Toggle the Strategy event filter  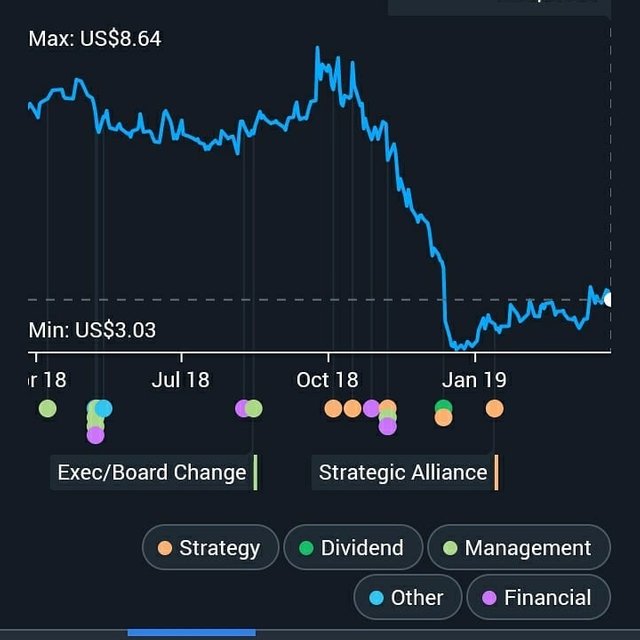[210, 548]
